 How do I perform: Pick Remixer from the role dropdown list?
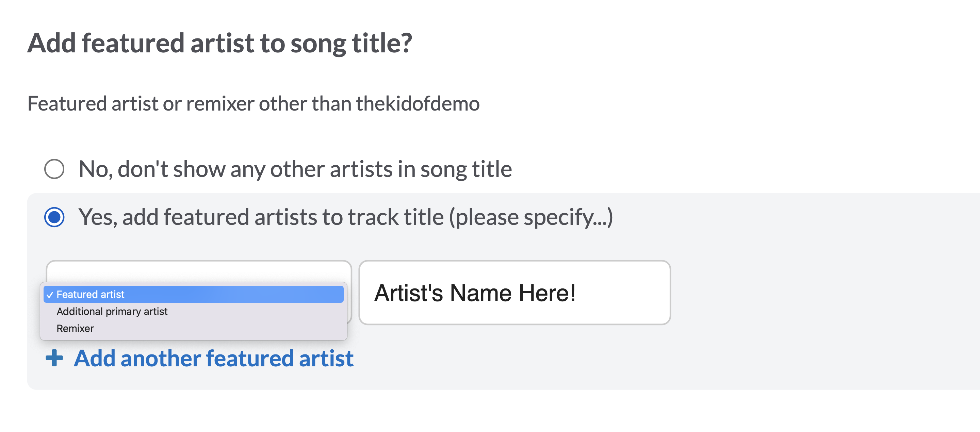click(75, 329)
